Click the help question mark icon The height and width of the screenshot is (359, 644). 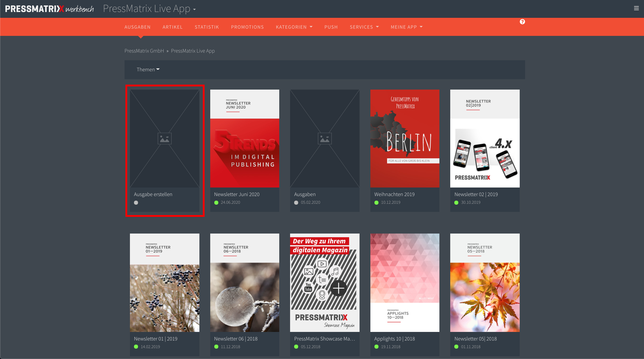pos(522,22)
